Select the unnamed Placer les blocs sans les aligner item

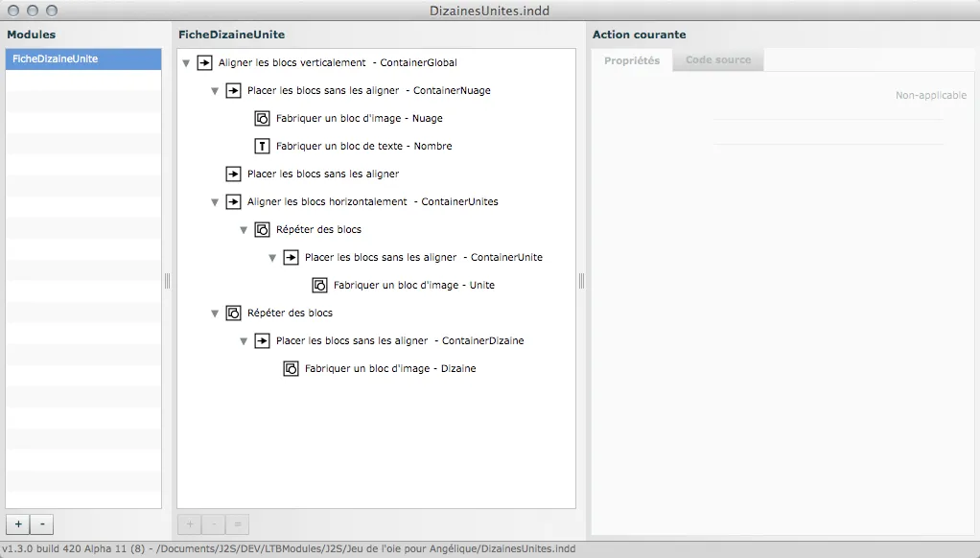(x=322, y=174)
